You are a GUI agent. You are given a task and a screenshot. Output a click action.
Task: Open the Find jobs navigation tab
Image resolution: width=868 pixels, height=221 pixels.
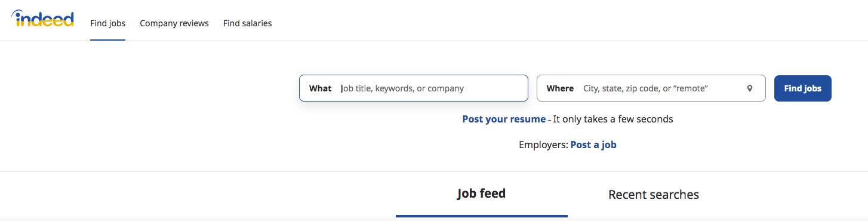coord(107,23)
